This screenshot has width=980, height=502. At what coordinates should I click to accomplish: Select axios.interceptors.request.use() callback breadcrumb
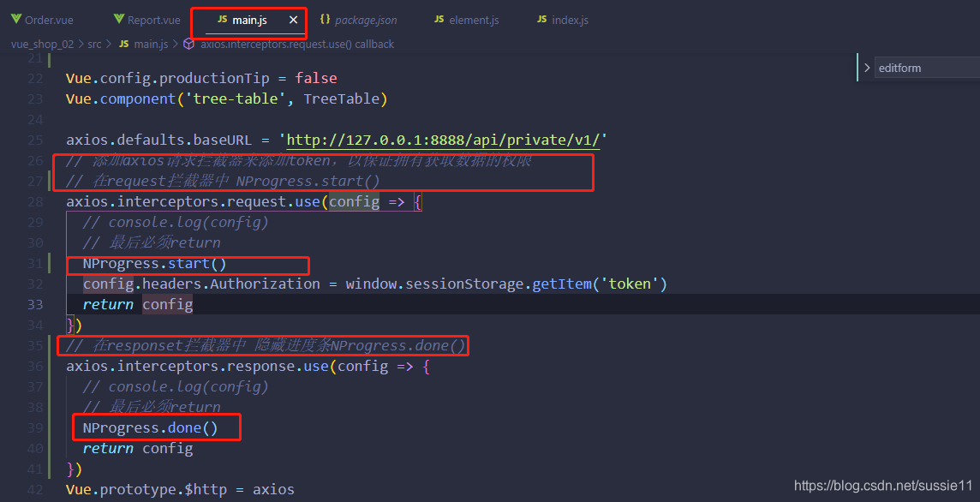[x=297, y=44]
